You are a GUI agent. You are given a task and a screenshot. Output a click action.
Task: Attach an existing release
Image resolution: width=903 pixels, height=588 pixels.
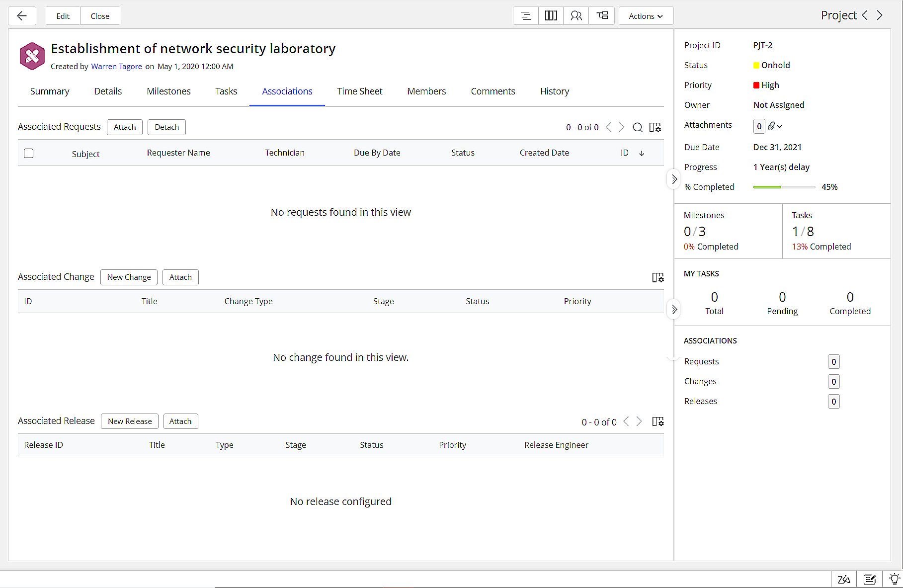click(180, 421)
